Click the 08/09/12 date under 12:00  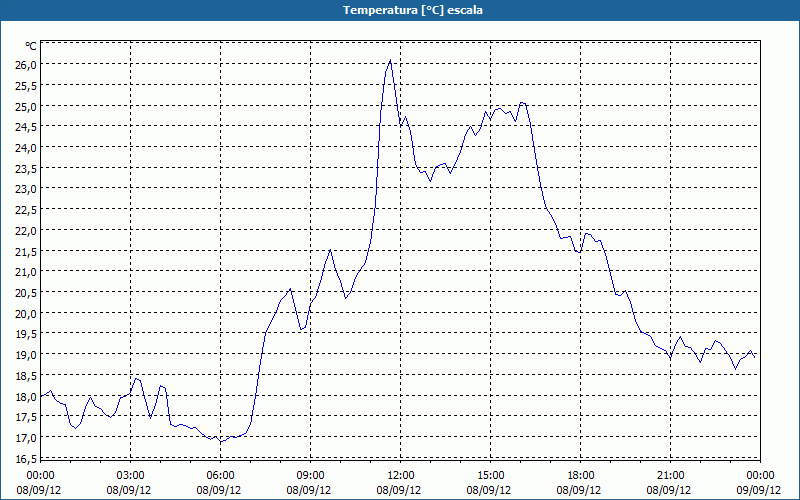pos(399,490)
